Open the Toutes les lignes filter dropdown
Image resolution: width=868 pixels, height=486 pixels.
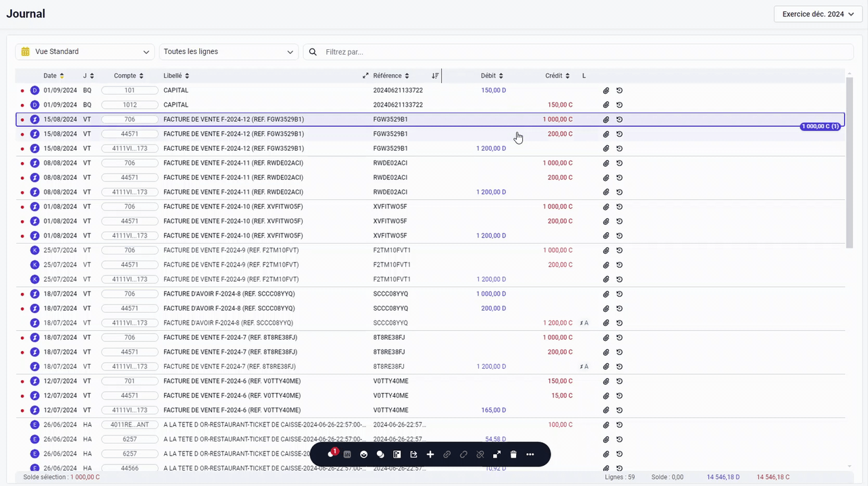(x=228, y=51)
